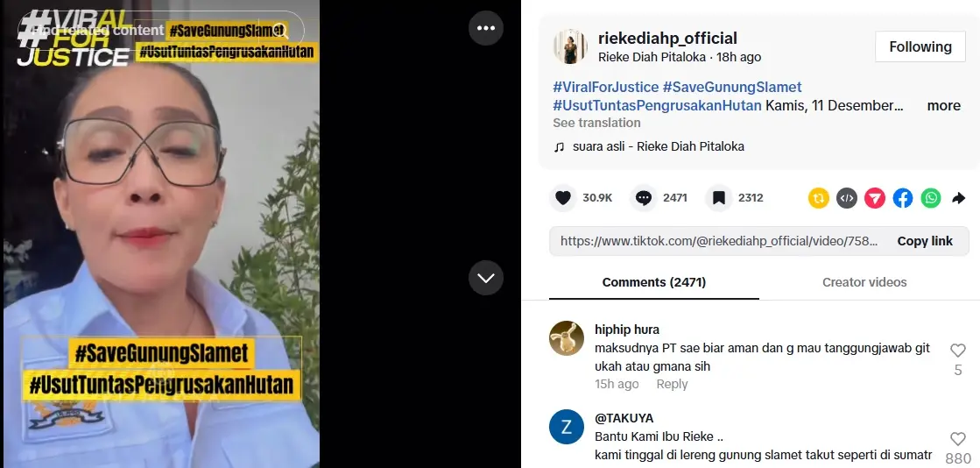
Task: Expand the caption with more
Action: [943, 106]
